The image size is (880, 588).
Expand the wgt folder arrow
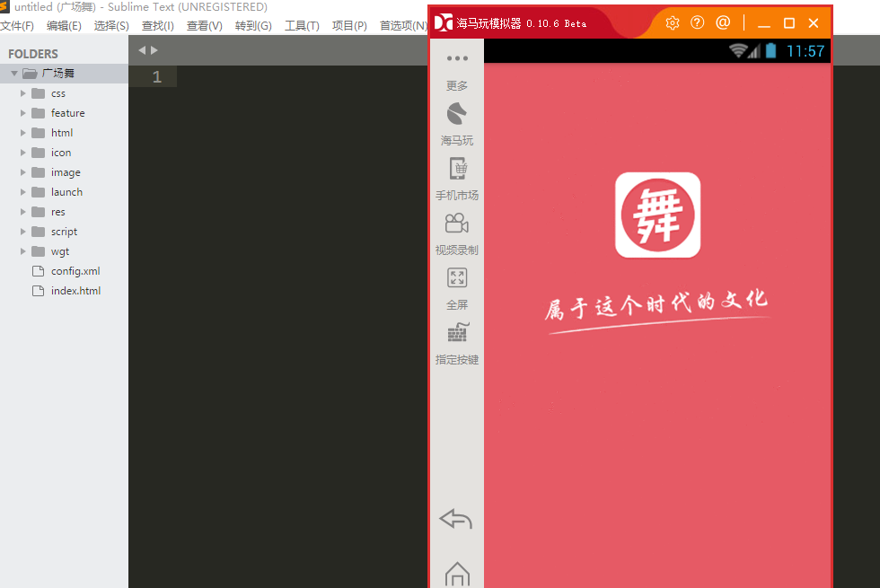[x=23, y=251]
